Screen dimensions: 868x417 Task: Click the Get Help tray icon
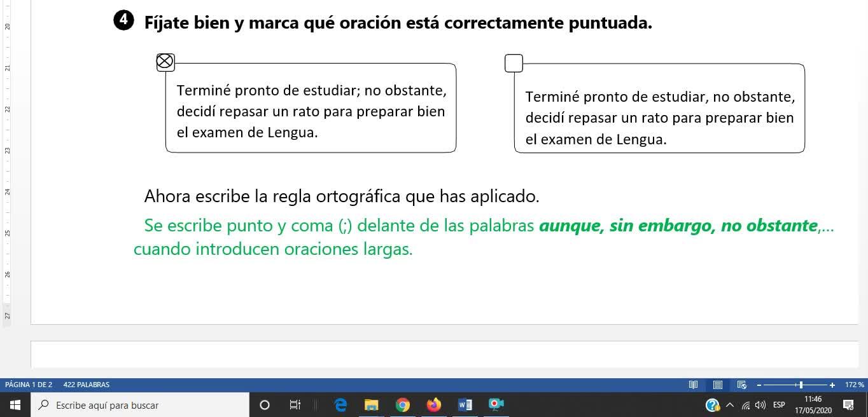pos(713,405)
